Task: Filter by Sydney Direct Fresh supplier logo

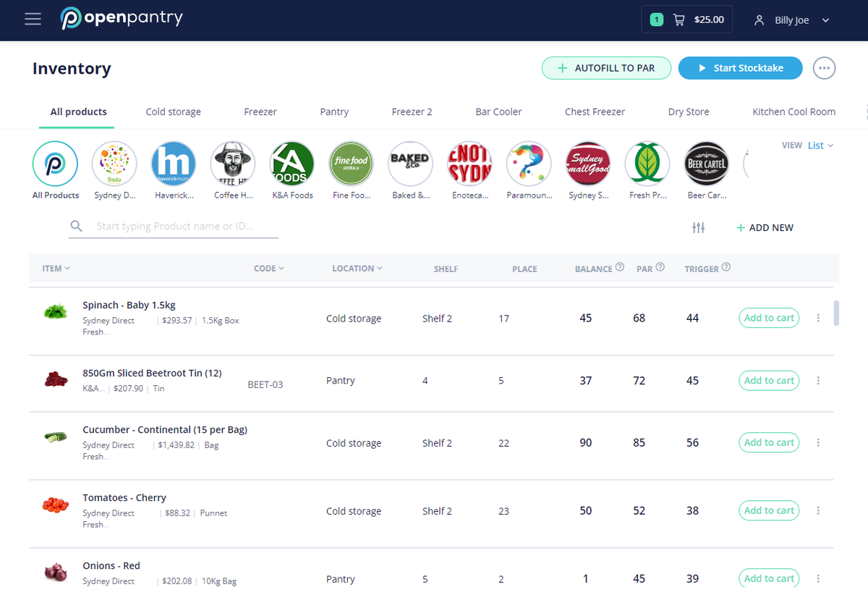Action: click(x=114, y=164)
